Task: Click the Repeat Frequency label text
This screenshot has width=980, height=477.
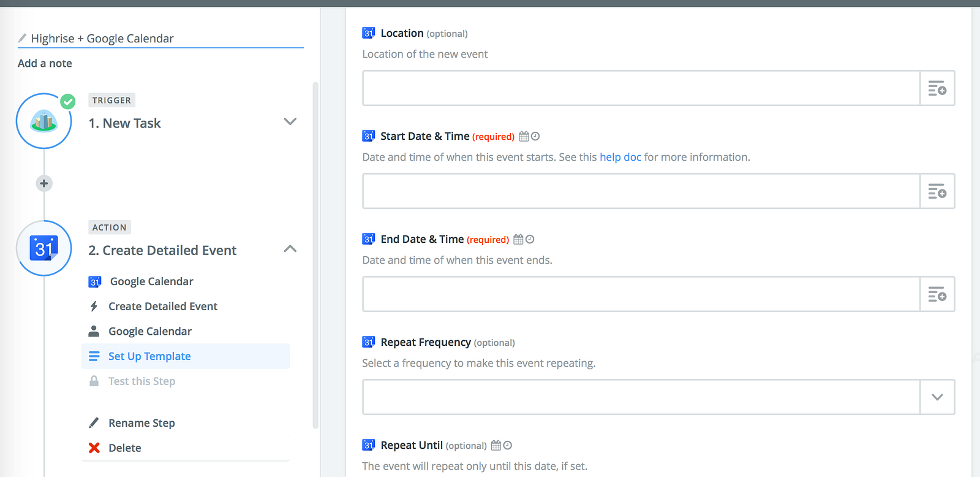Action: tap(426, 342)
